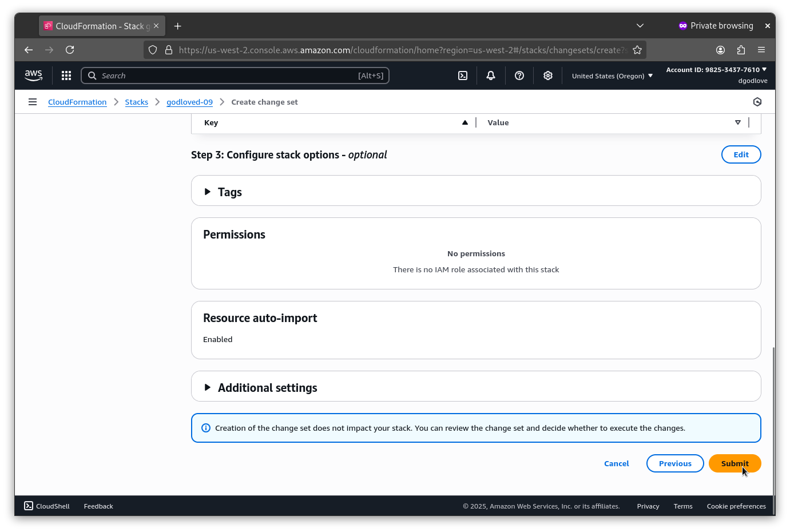Screen dimensions: 790x532
Task: Click the Value column header
Action: pos(498,122)
